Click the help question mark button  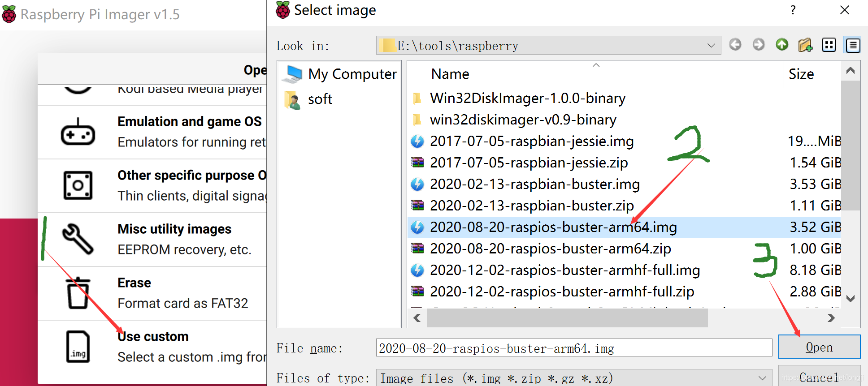pyautogui.click(x=793, y=10)
